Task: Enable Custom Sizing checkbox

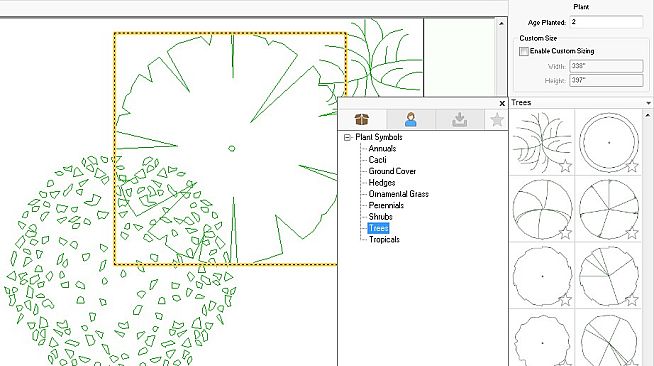Action: [x=524, y=51]
